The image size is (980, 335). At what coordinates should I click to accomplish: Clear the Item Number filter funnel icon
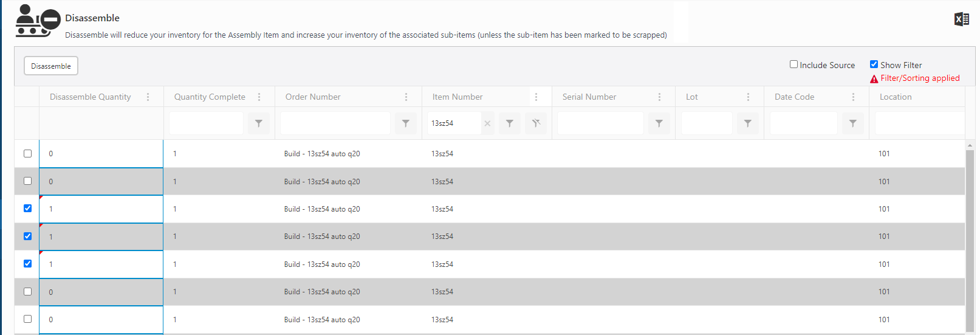[x=536, y=123]
